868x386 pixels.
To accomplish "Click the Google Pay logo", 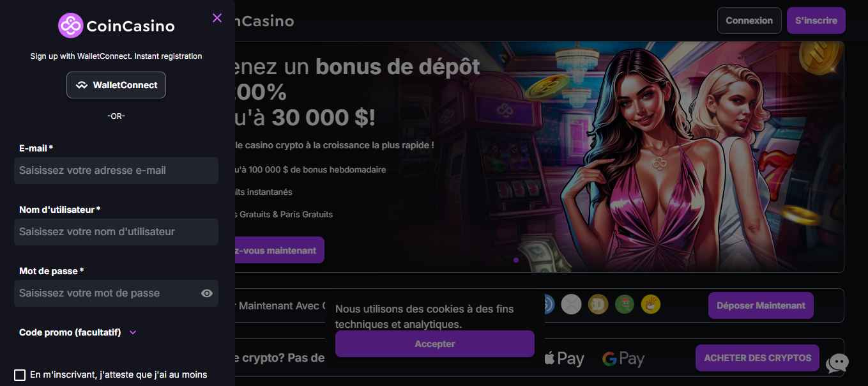I will (623, 359).
